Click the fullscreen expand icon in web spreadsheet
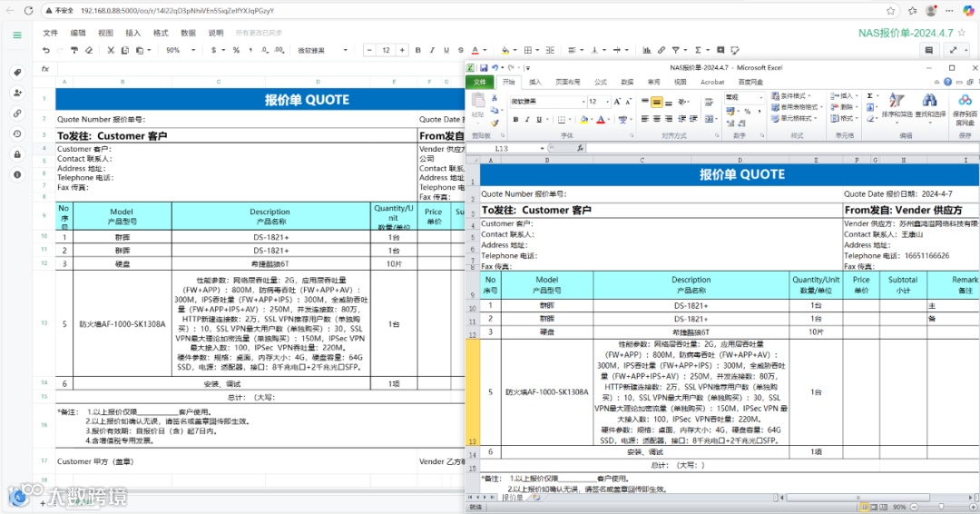This screenshot has height=514, width=980. pyautogui.click(x=953, y=50)
